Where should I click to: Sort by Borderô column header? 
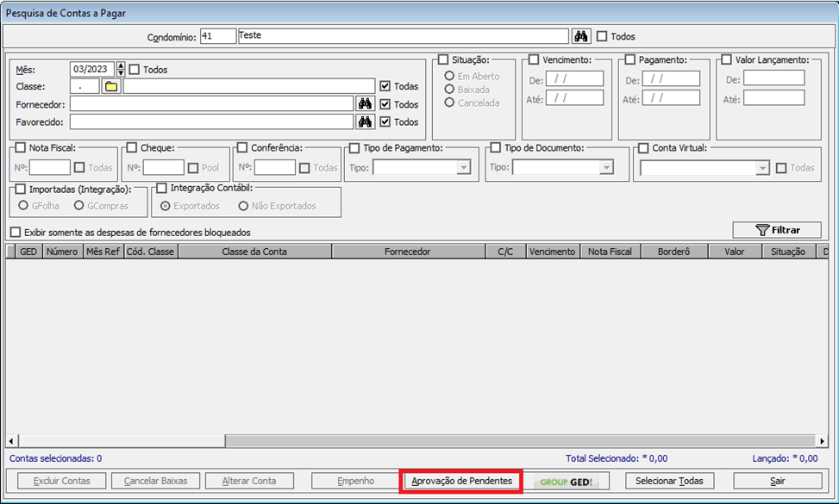pos(674,252)
